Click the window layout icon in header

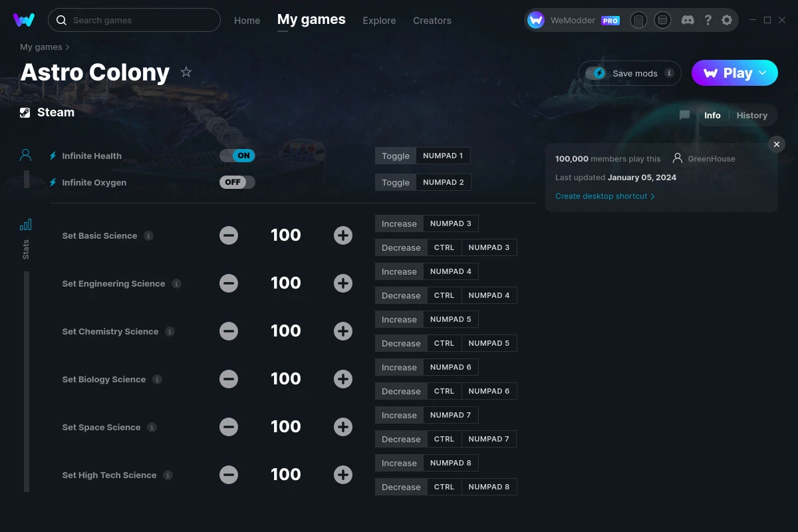[x=662, y=21]
